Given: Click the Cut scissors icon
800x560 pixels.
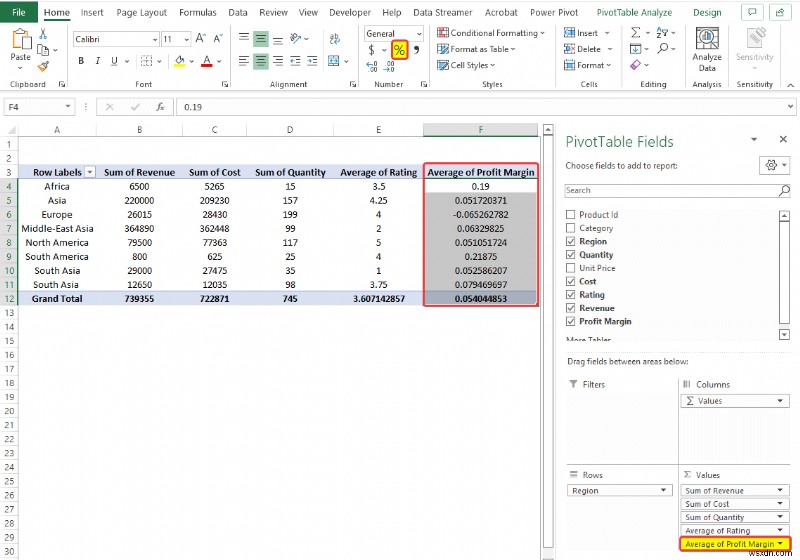Looking at the screenshot, I should click(43, 34).
